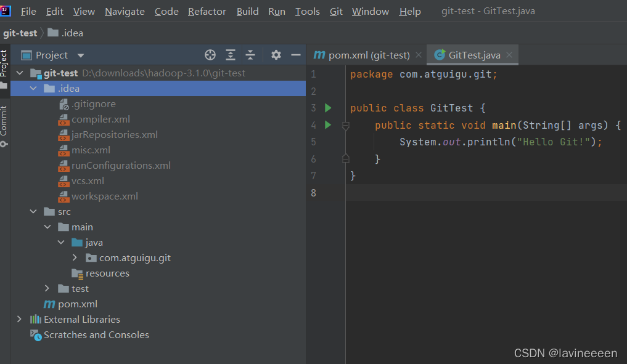Place cursor on empty line 8 in editor

coord(486,193)
